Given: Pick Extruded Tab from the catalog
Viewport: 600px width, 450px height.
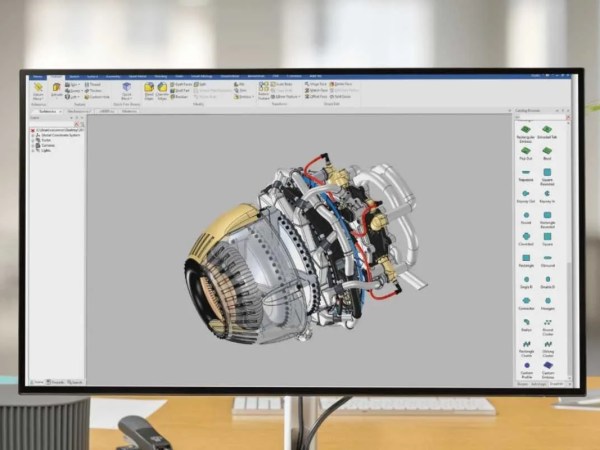Looking at the screenshot, I should pos(547,132).
